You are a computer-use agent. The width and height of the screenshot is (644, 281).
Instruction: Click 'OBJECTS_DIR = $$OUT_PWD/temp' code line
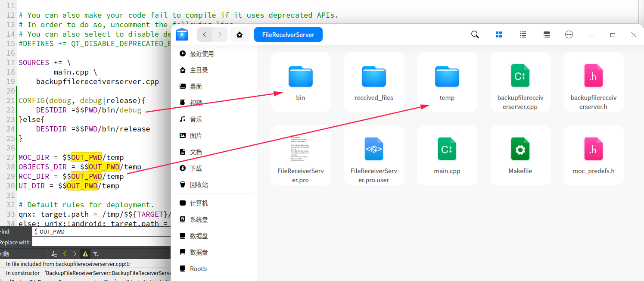coord(80,167)
